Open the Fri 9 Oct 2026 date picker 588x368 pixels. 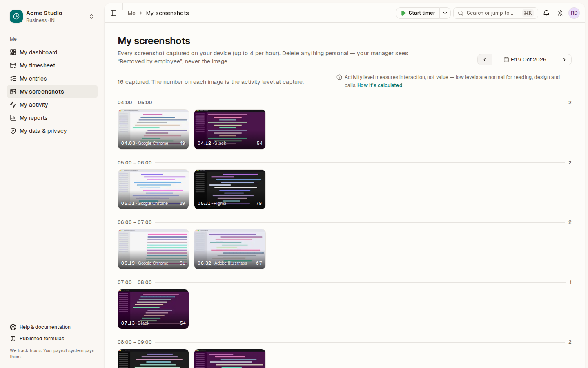click(x=525, y=60)
